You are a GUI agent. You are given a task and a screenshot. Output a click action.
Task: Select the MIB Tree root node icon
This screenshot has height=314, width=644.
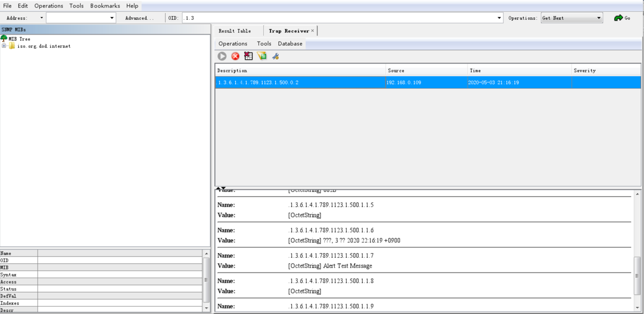coord(4,39)
